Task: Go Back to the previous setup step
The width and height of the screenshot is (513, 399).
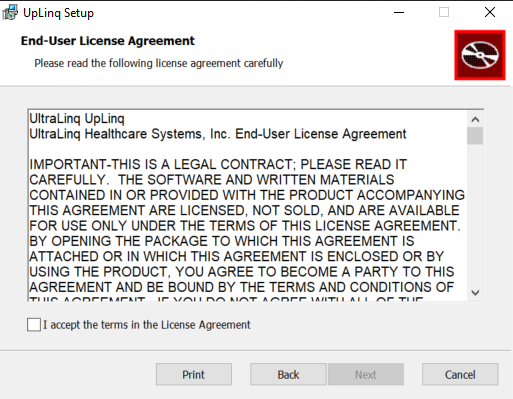Action: 288,374
